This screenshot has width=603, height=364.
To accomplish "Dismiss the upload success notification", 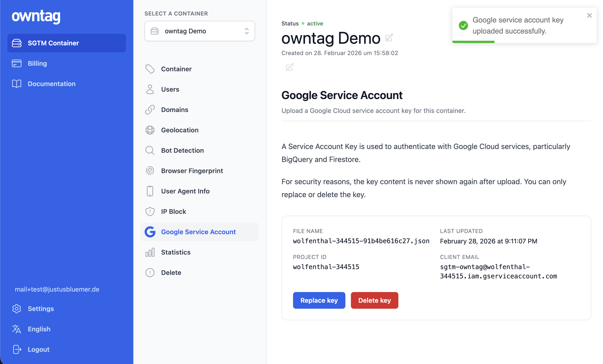I will click(x=589, y=16).
